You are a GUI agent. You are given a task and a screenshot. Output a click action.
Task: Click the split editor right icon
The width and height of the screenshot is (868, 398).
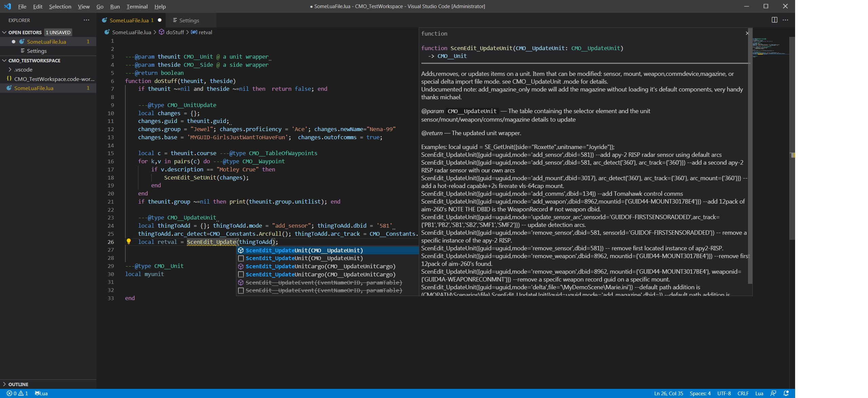(x=774, y=20)
